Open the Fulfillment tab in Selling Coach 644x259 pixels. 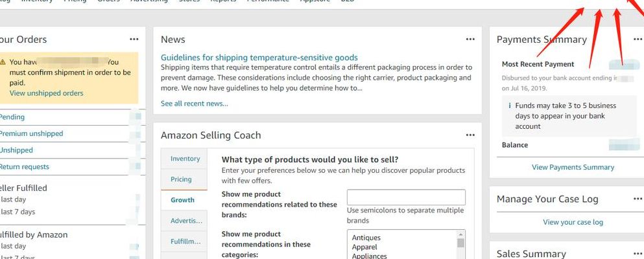[184, 242]
